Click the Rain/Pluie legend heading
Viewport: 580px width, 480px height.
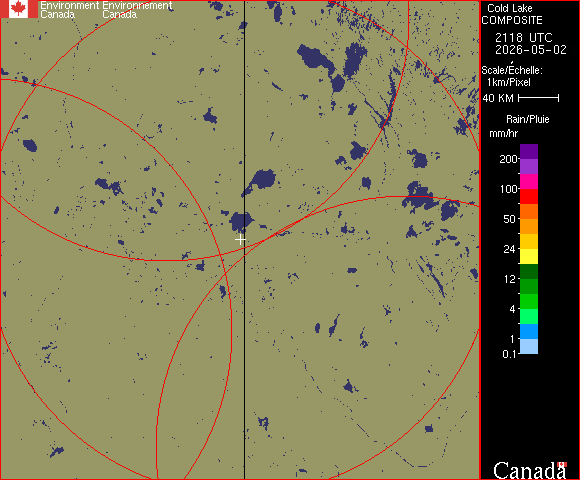point(527,119)
